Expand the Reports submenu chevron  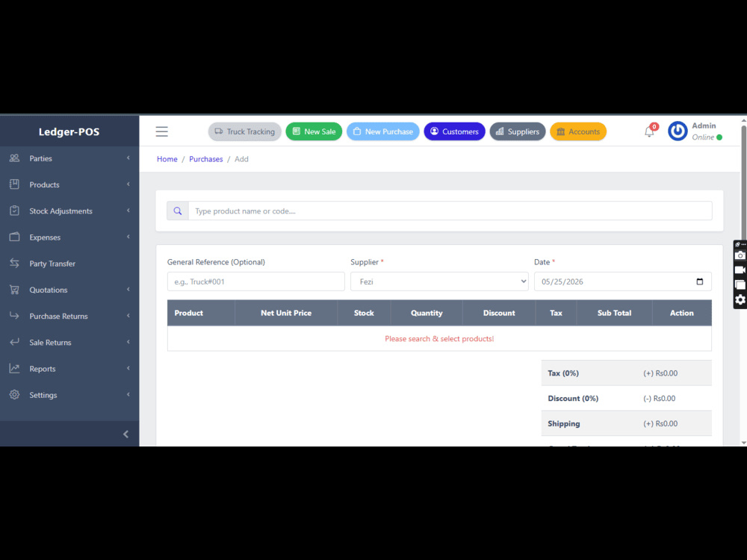(x=128, y=368)
